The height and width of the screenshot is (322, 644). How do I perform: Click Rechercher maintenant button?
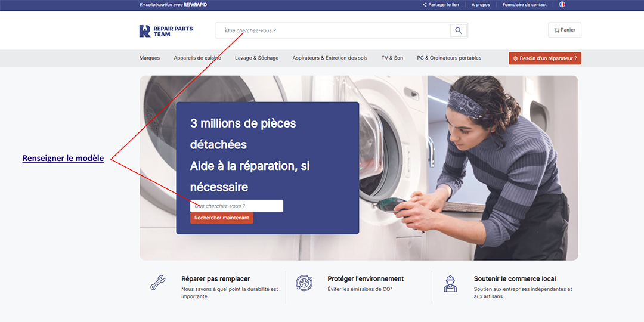pos(222,218)
